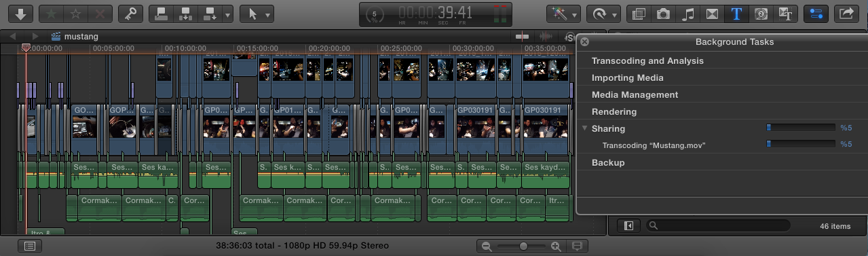Select the Backup task row

tap(721, 163)
